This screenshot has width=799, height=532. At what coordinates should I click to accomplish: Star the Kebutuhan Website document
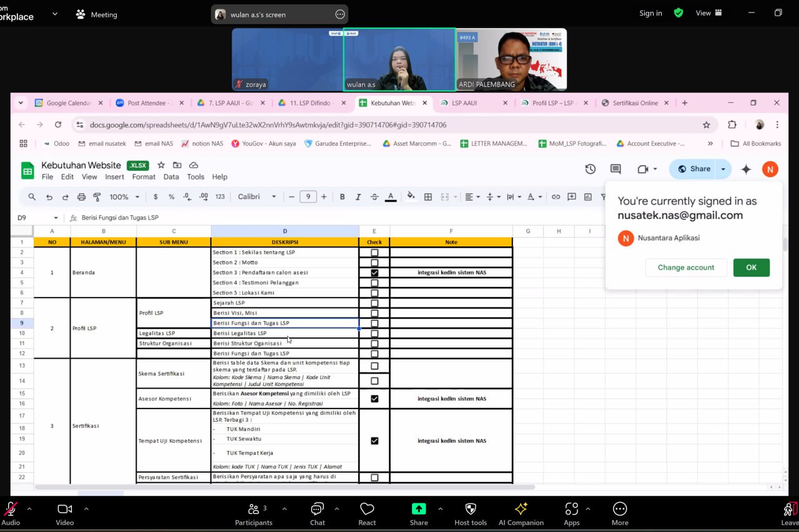coord(161,165)
